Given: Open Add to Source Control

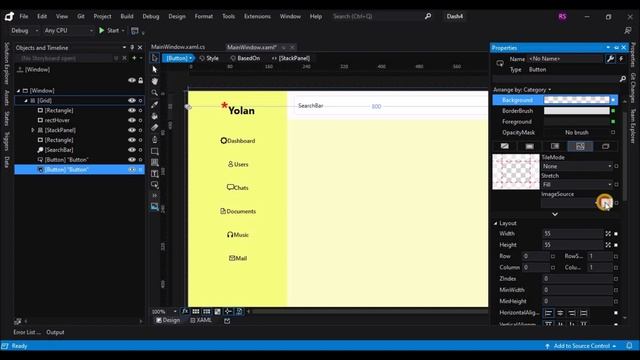Looking at the screenshot, I should 580,346.
